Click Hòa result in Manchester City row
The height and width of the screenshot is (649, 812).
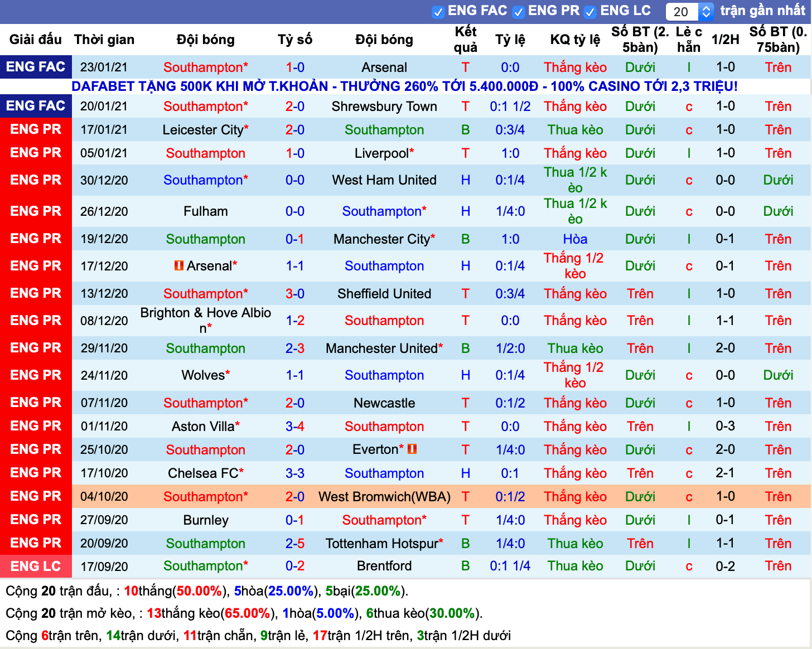point(575,239)
